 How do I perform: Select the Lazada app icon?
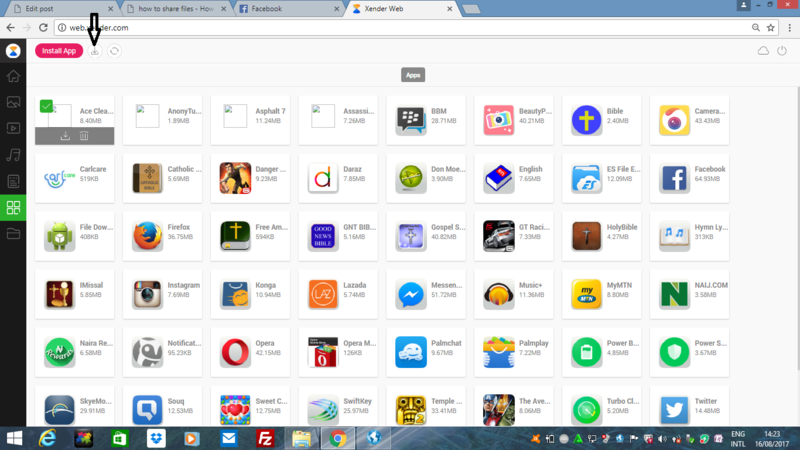322,294
